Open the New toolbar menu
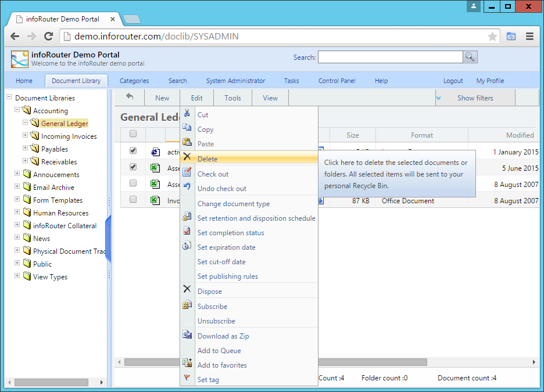Screen dimensions: 544x392 [162, 98]
